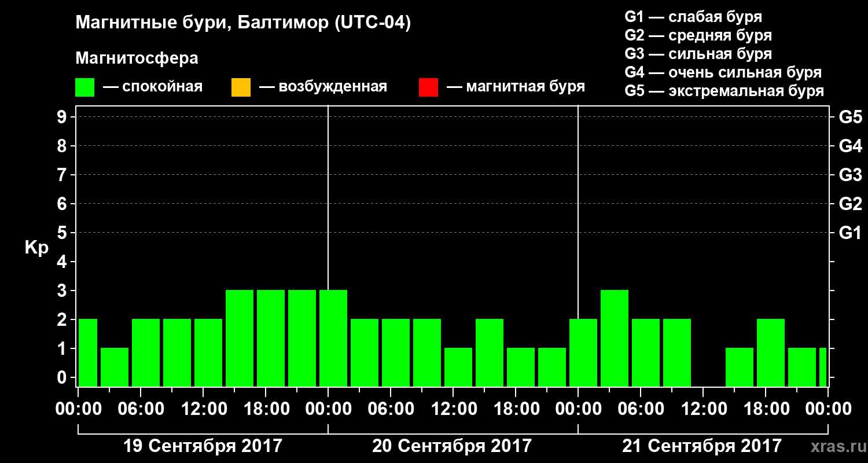Click the '19 Сентября 2017' date label
The width and height of the screenshot is (868, 463).
click(203, 446)
